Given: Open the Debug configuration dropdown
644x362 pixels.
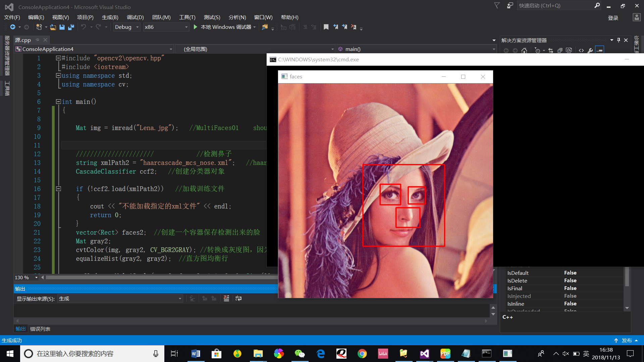Looking at the screenshot, I should pos(137,27).
